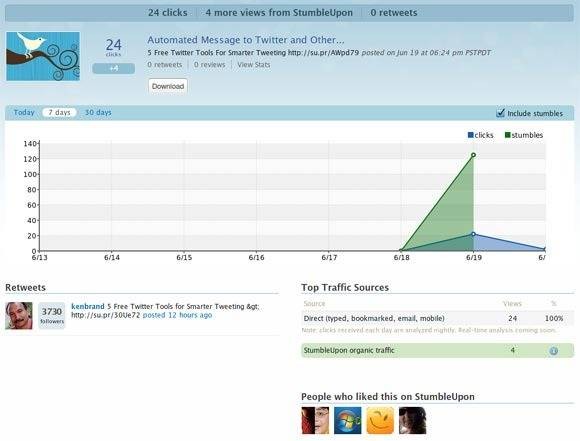Open the Automated Message to Twitter title link
This screenshot has width=580, height=441.
click(x=246, y=40)
